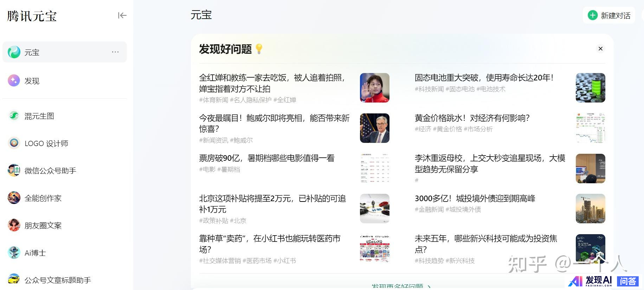Click the 腾讯元宝 logo title
The width and height of the screenshot is (644, 290).
click(x=32, y=16)
